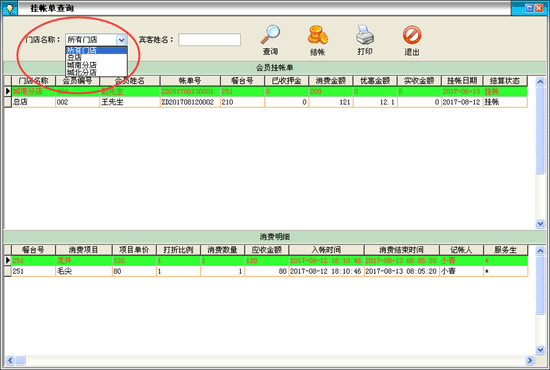Click horizontal scrollbar left arrow
This screenshot has height=370, width=550.
tap(10, 360)
